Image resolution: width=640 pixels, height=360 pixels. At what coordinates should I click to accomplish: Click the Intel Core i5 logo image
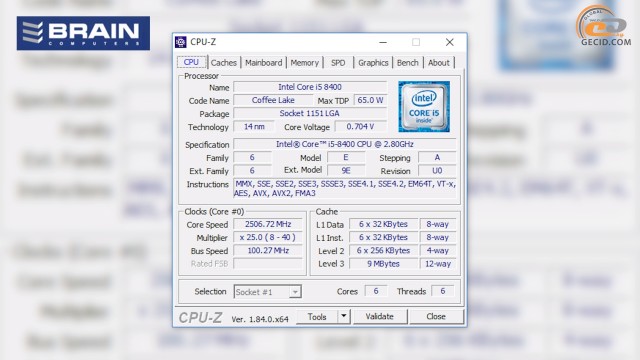[424, 106]
